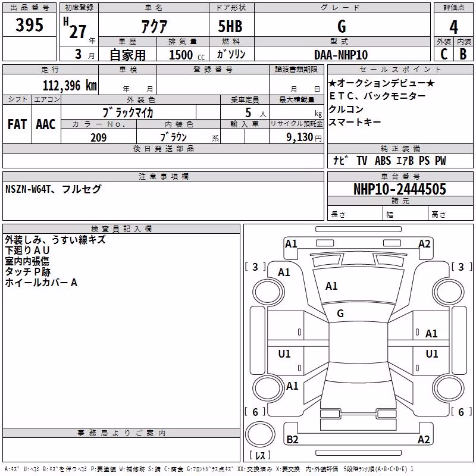Select the 事務局よりご案内 section header
Viewport: 476px width, 476px height.
[121, 433]
